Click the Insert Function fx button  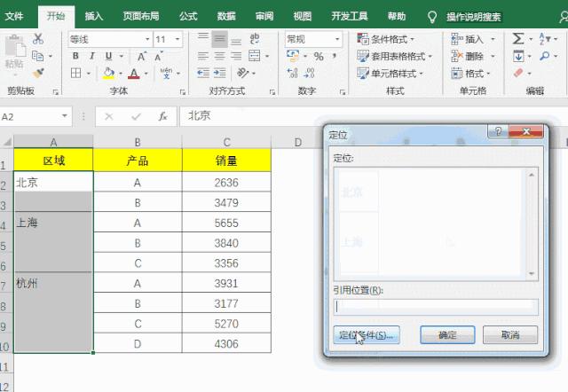pos(162,116)
